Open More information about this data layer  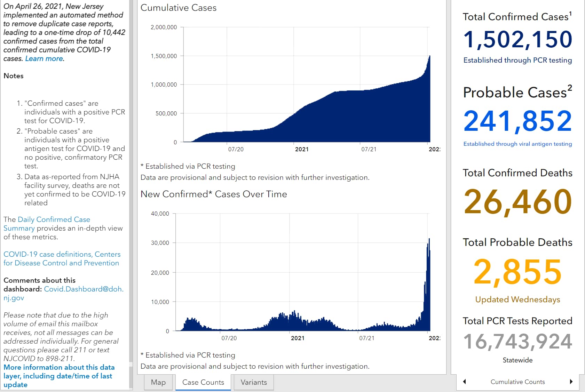click(x=59, y=376)
